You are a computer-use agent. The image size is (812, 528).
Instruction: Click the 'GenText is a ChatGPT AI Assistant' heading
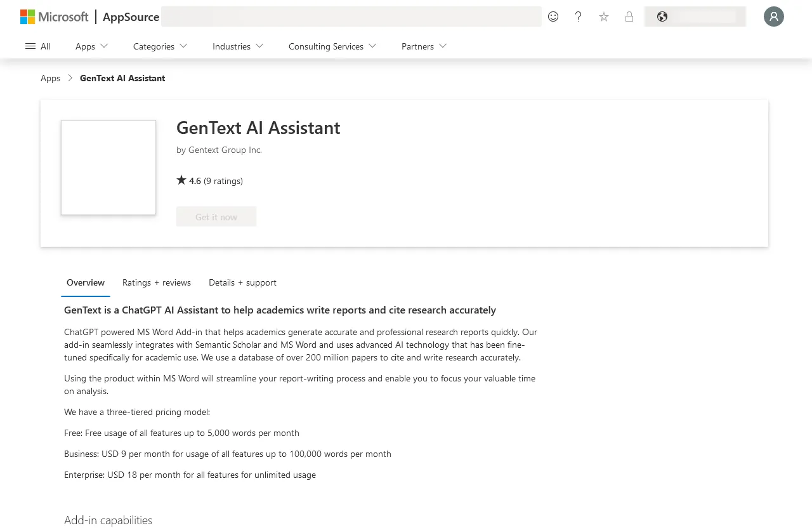tap(280, 310)
